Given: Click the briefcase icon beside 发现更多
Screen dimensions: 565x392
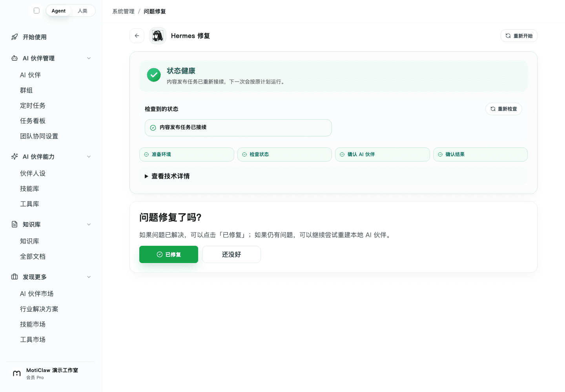Looking at the screenshot, I should coord(15,277).
